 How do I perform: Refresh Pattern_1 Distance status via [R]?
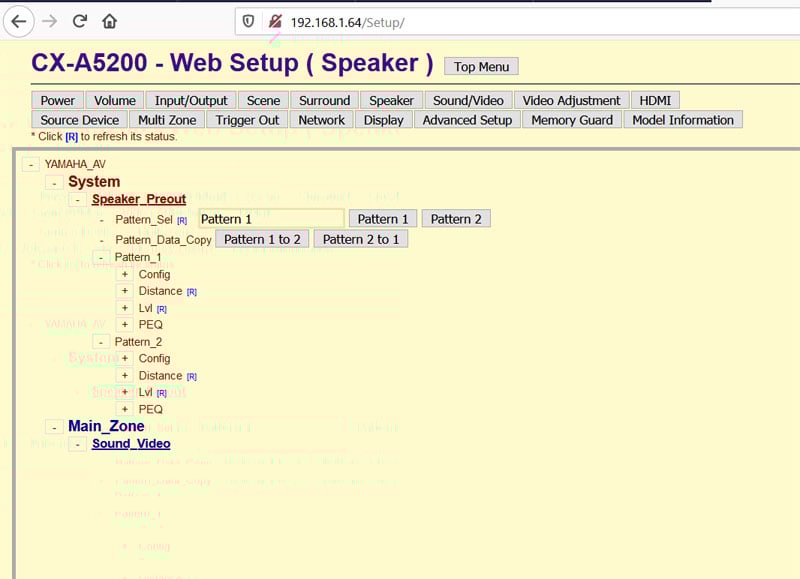coord(192,292)
